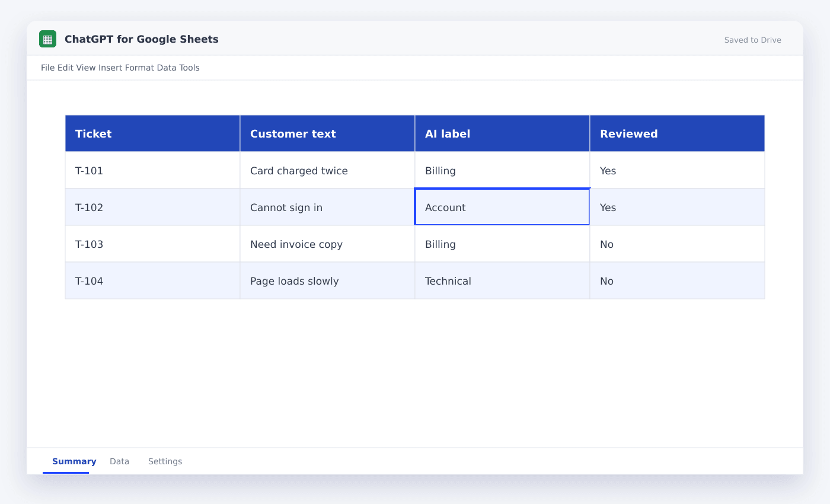The width and height of the screenshot is (830, 504).
Task: Click the green Sheets app icon
Action: (x=47, y=39)
